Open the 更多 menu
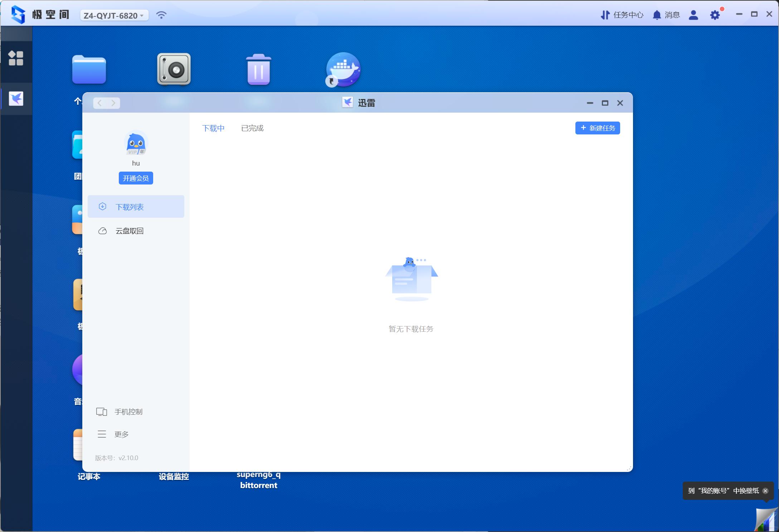This screenshot has width=779, height=532. pyautogui.click(x=121, y=434)
